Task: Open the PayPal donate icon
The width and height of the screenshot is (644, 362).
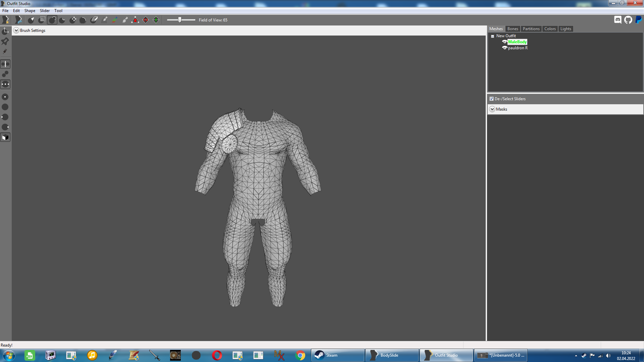Action: pyautogui.click(x=638, y=20)
